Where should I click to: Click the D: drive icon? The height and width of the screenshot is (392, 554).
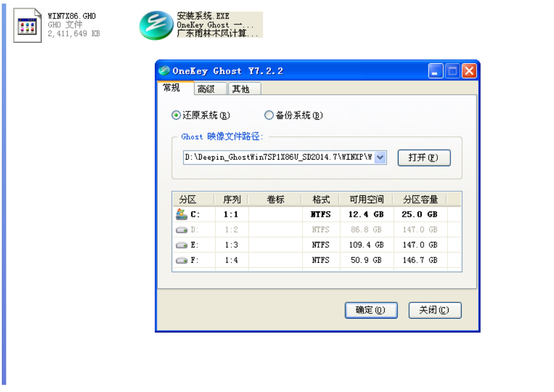pos(182,230)
